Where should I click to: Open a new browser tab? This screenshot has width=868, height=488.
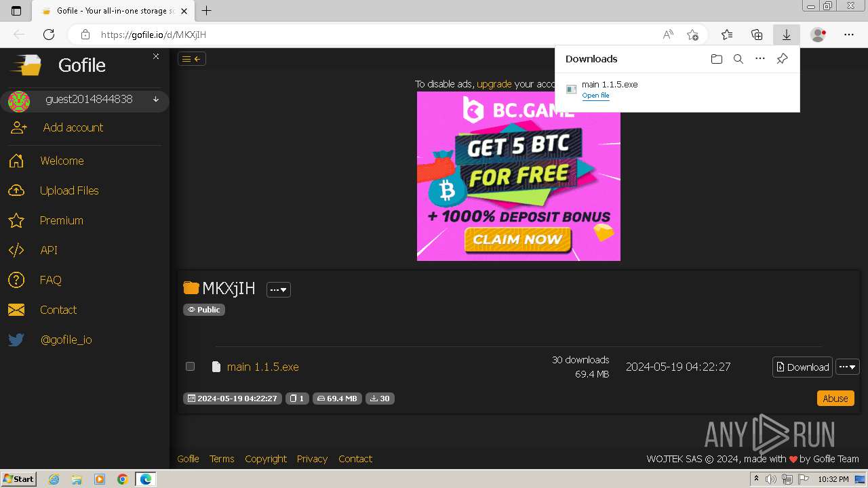(x=207, y=11)
